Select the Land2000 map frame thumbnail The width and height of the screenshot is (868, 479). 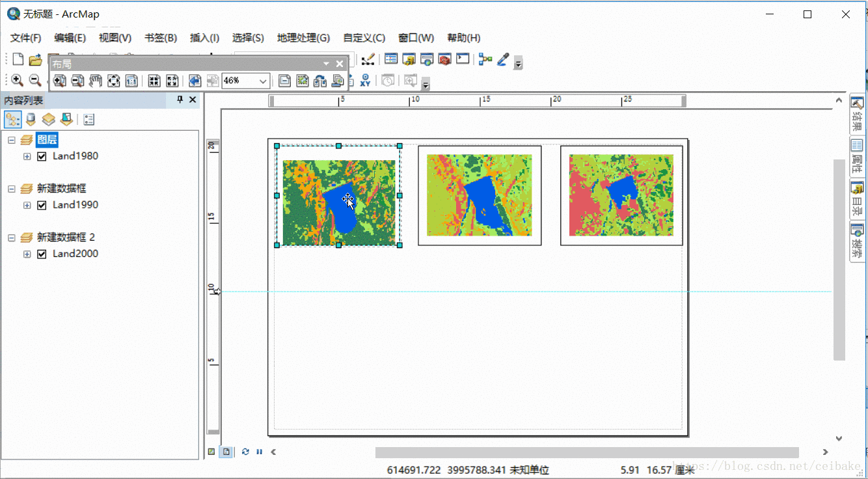(621, 195)
